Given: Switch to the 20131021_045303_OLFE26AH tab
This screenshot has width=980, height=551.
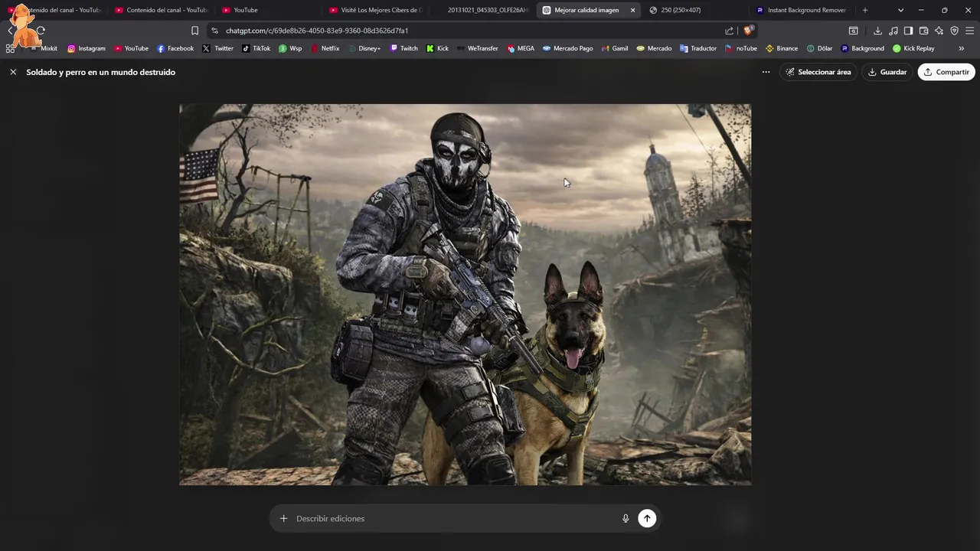Looking at the screenshot, I should click(482, 10).
